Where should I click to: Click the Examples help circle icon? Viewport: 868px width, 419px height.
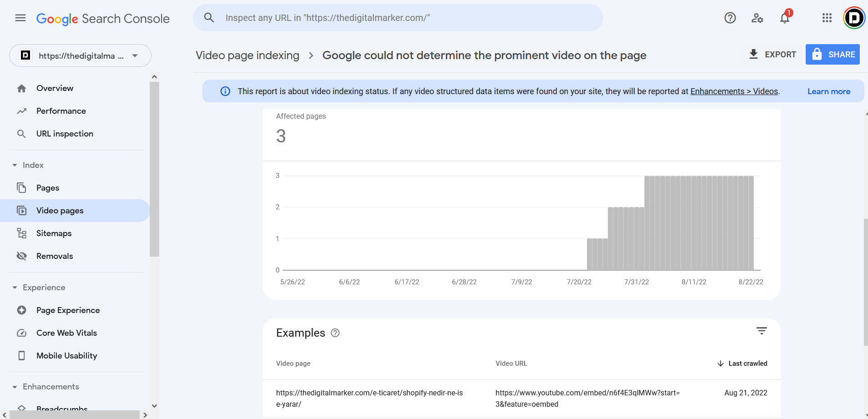tap(335, 333)
